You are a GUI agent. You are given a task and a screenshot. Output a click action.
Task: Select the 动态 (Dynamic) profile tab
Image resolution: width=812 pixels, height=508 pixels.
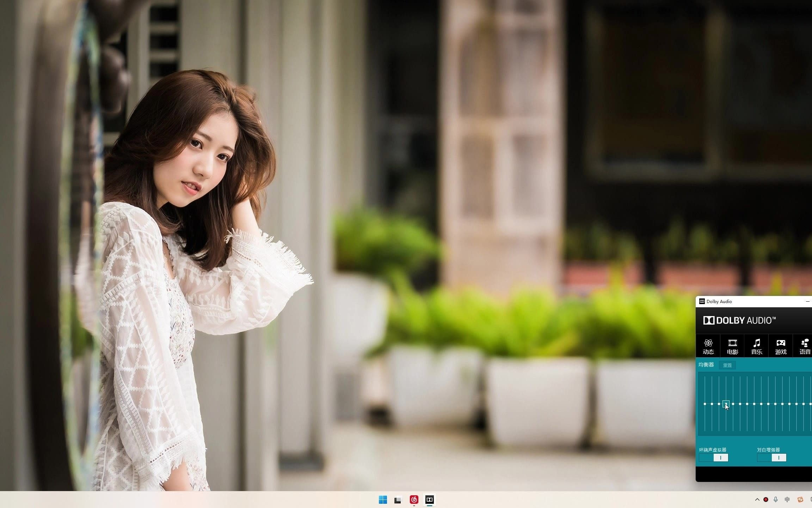[x=708, y=346]
